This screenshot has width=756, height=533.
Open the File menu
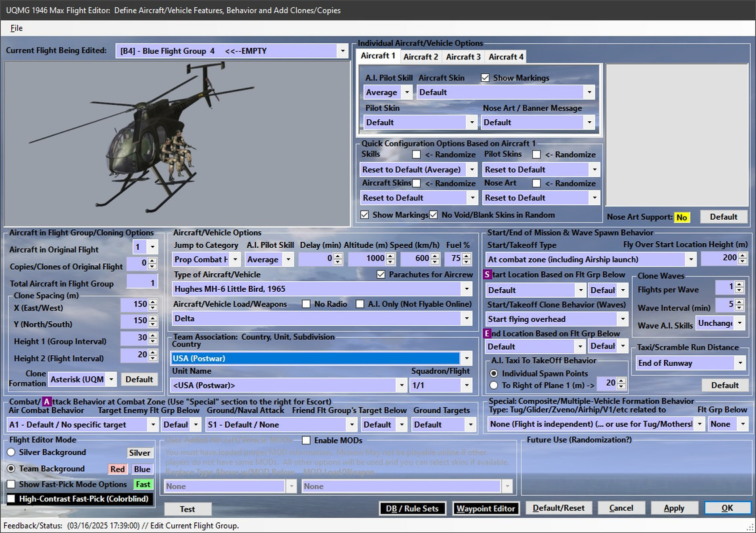(17, 28)
